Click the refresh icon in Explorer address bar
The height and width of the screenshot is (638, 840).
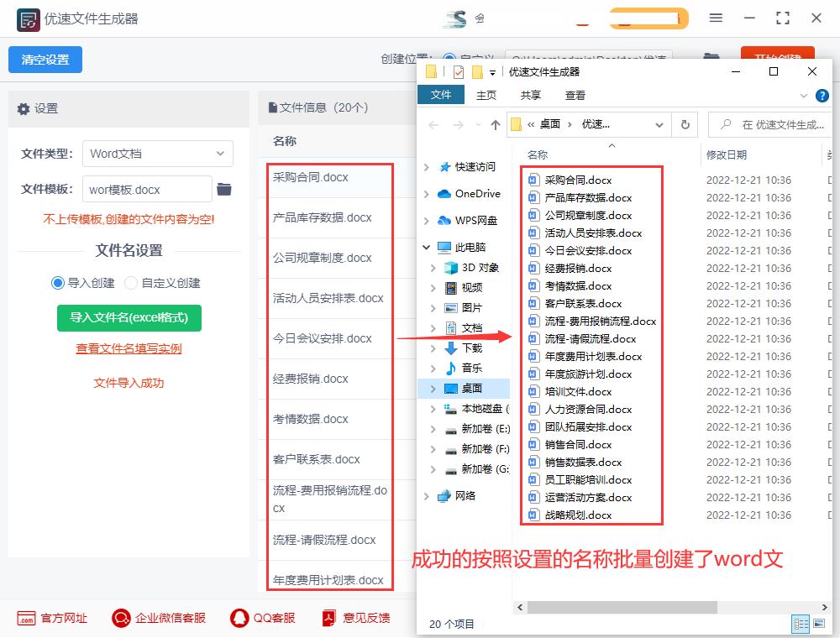(685, 123)
